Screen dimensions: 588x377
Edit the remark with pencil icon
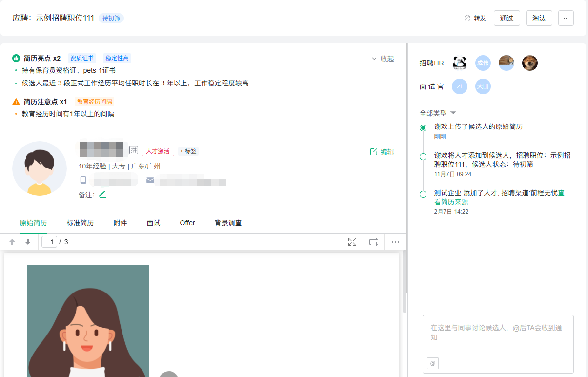102,194
